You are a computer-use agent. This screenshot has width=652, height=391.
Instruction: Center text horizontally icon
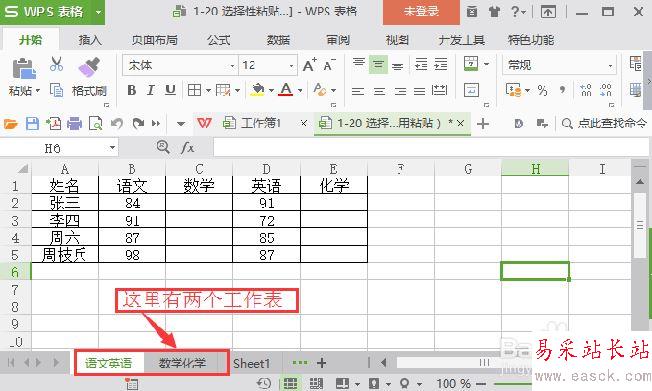379,91
